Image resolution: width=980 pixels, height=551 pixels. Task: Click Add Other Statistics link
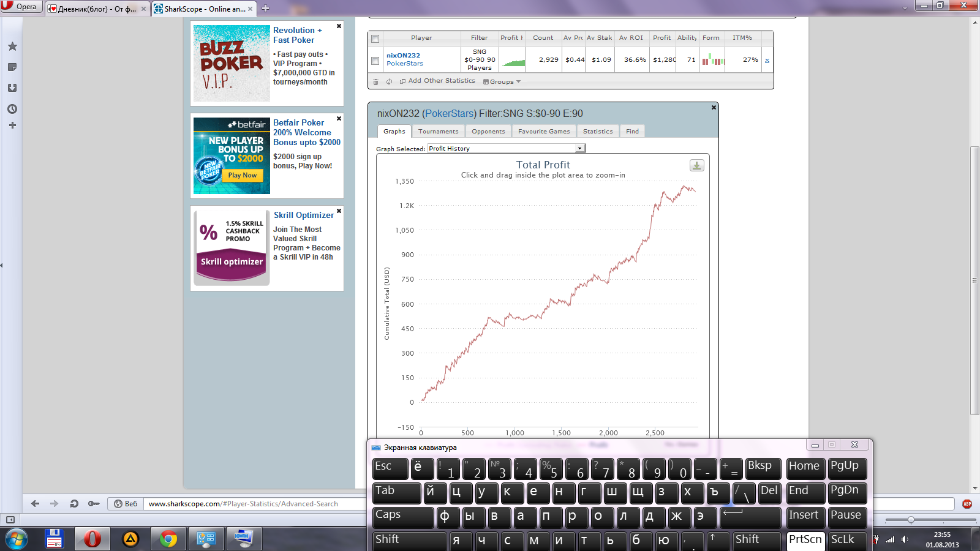441,81
